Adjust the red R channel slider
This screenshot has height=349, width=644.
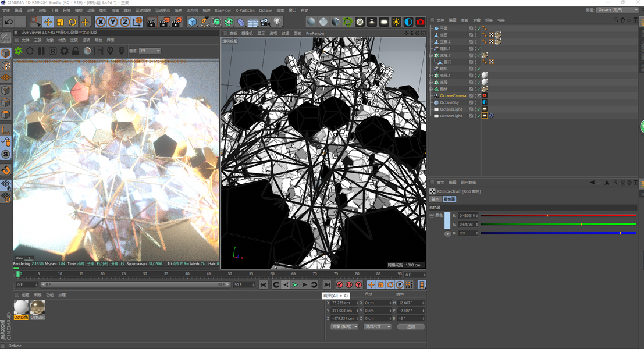558,215
